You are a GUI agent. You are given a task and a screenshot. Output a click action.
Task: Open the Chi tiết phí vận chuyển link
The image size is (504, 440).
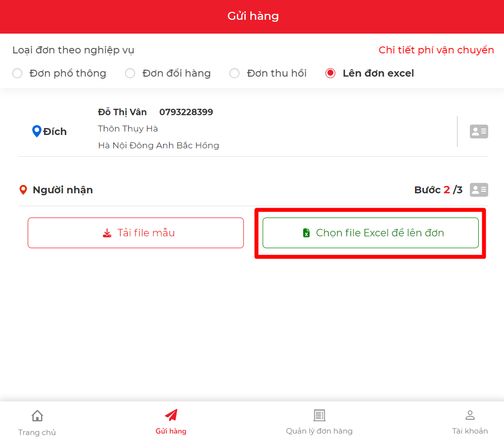pos(436,50)
